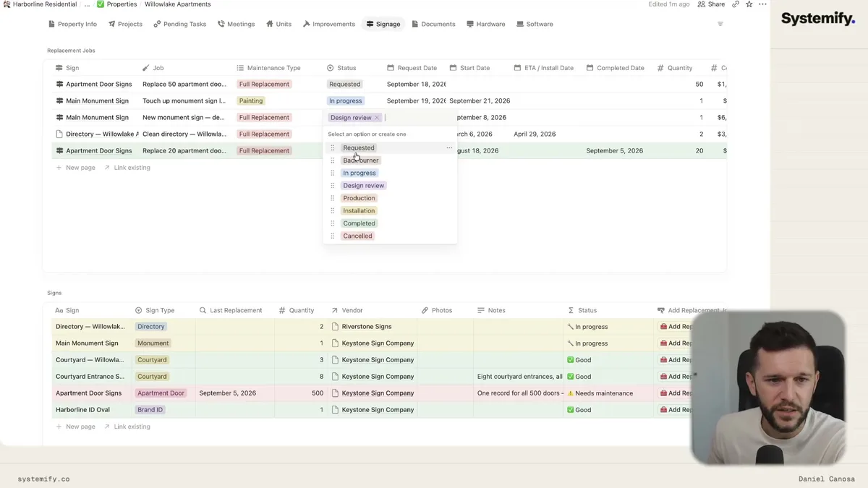Select the Back burner status option
The height and width of the screenshot is (488, 868).
(x=360, y=160)
